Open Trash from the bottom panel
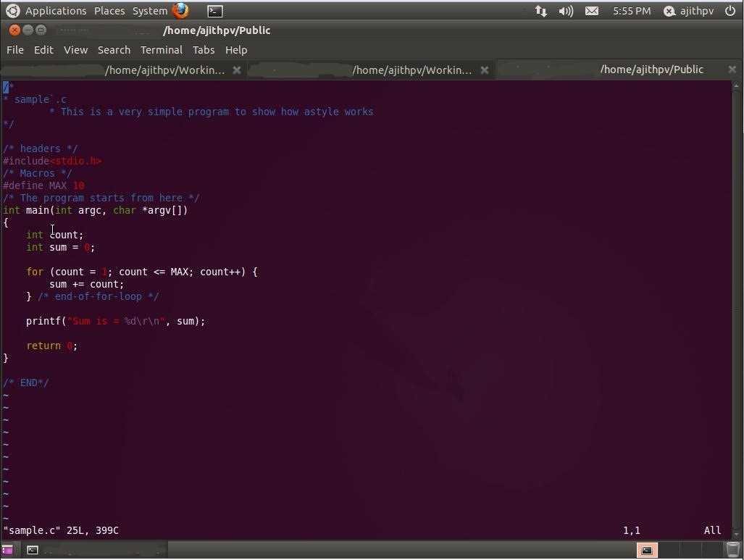 pos(734,551)
